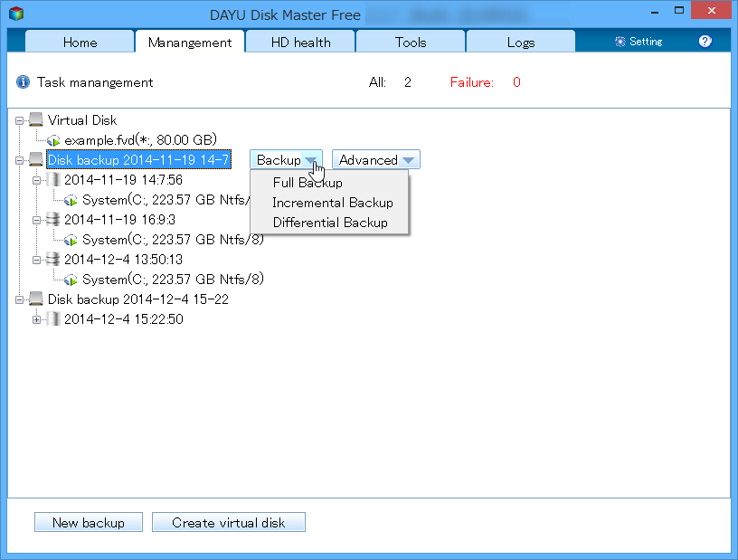Choose Differential Backup from the menu
The width and height of the screenshot is (738, 560).
[330, 223]
